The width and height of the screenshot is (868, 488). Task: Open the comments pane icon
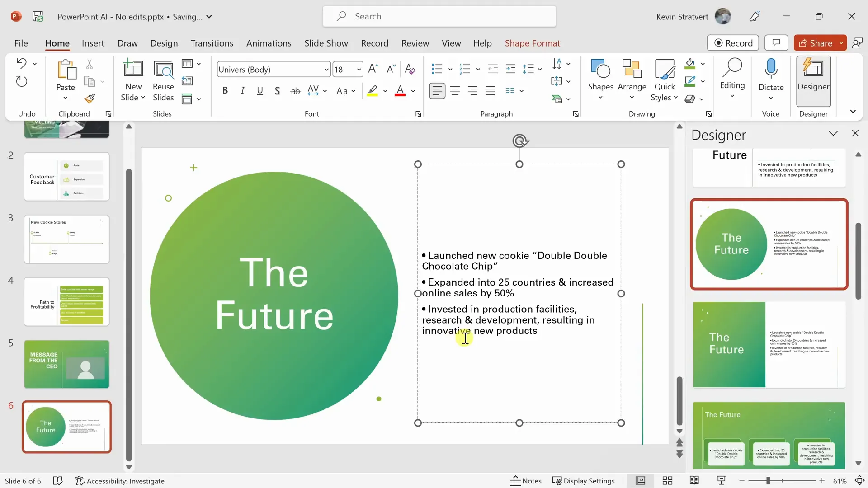coord(776,43)
